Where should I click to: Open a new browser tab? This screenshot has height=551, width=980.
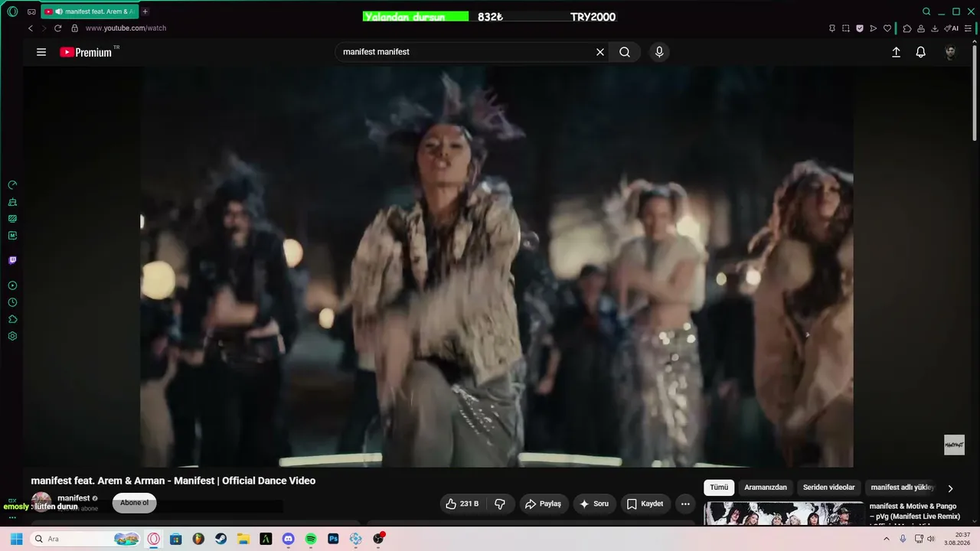pyautogui.click(x=145, y=11)
